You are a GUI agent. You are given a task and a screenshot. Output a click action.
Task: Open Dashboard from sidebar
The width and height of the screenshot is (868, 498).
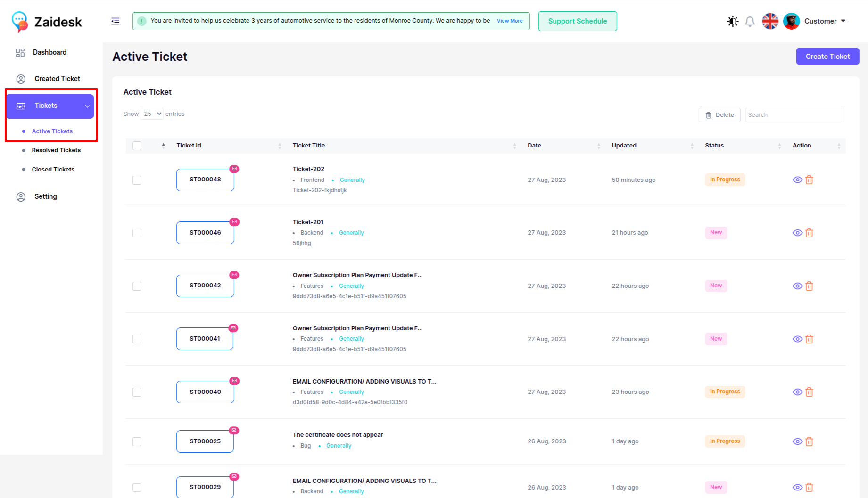pos(50,52)
